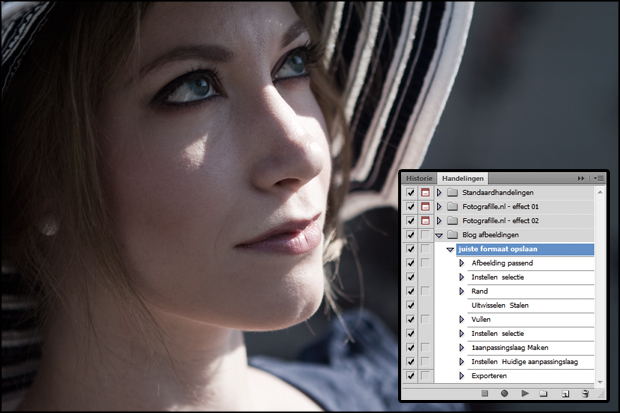
Task: Start recording with the record button
Action: coord(504,394)
